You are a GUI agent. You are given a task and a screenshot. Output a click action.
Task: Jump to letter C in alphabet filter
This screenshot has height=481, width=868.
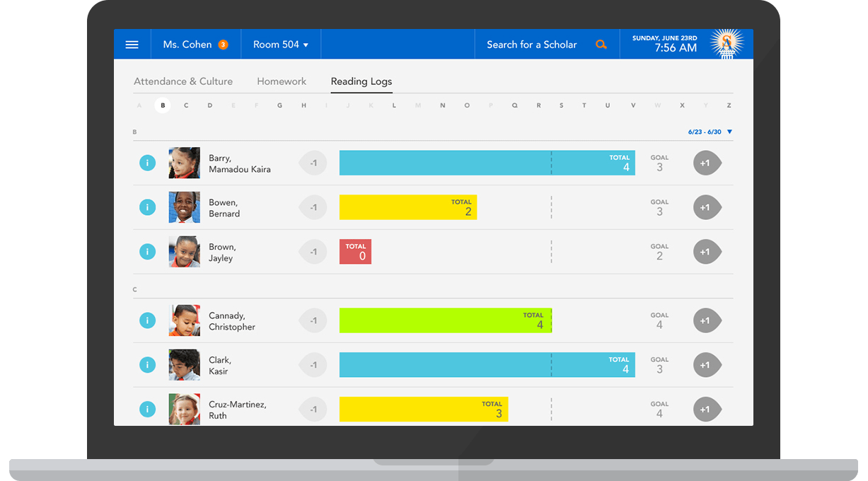[186, 105]
